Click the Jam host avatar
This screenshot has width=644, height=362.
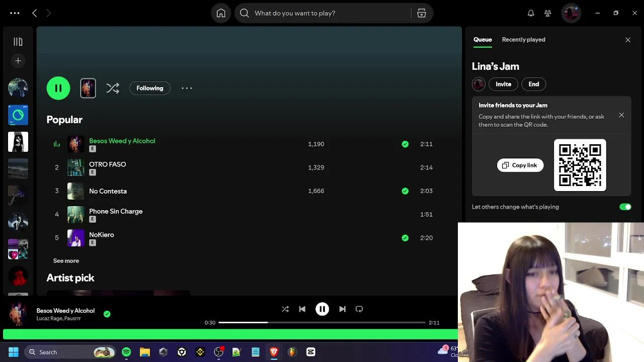click(478, 84)
